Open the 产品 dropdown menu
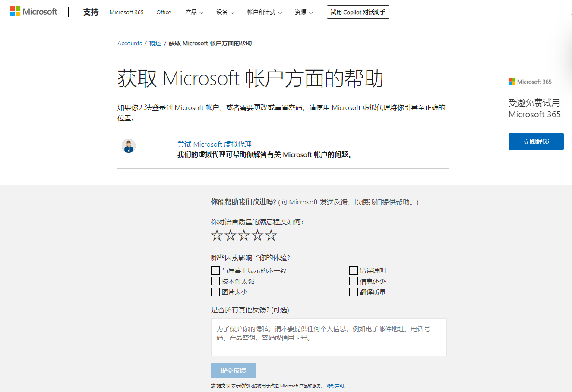This screenshot has height=392, width=572. 194,12
